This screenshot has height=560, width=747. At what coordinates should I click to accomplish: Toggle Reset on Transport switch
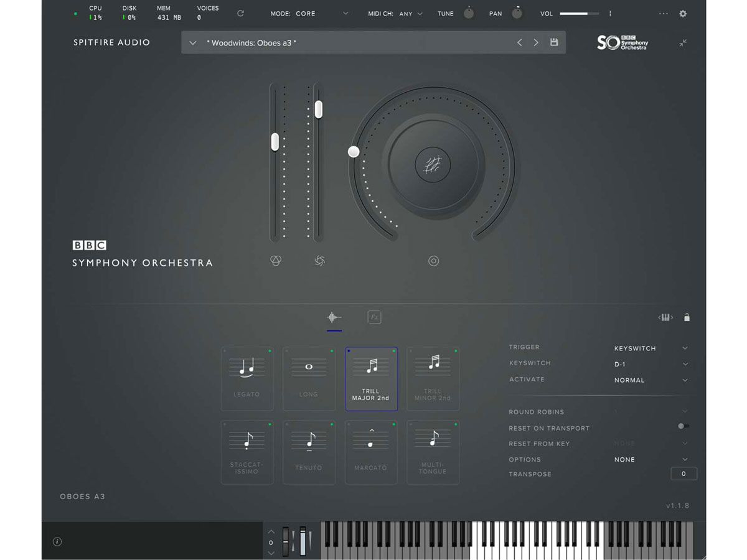pos(683,426)
